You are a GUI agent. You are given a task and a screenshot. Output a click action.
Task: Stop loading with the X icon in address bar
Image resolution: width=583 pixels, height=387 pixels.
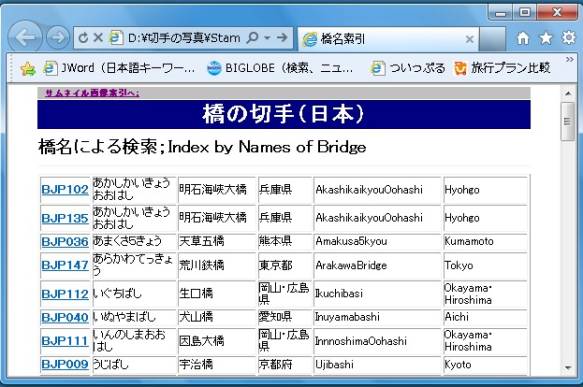coord(98,38)
